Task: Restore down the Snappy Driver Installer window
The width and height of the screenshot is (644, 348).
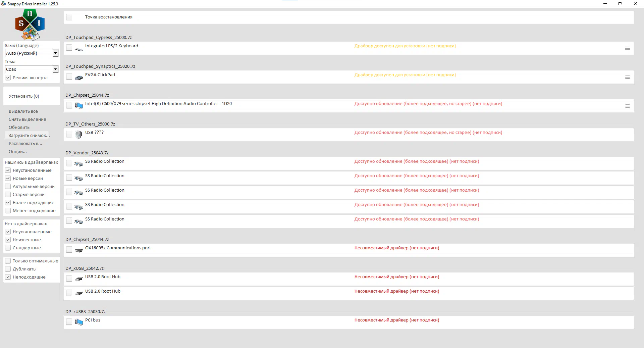Action: click(620, 4)
